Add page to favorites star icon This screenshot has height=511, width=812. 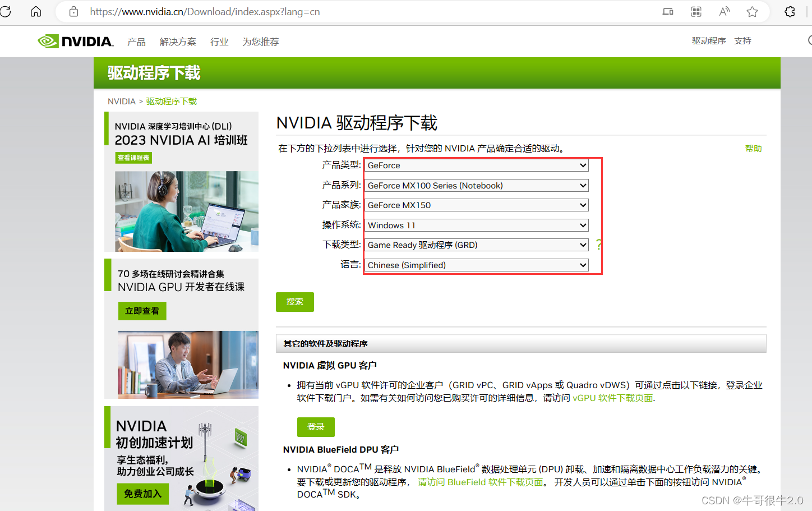(x=753, y=12)
